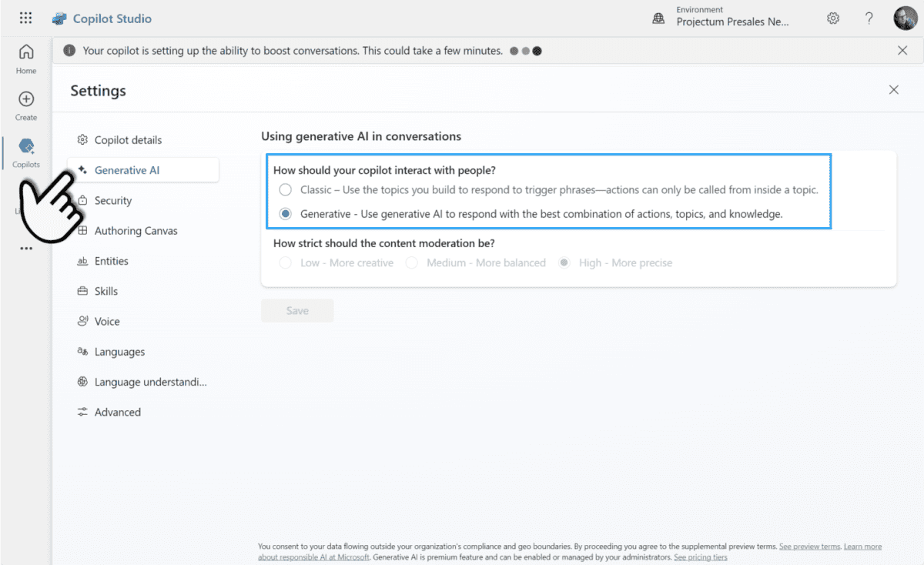Select the Generative interaction option
The height and width of the screenshot is (565, 924).
[285, 213]
